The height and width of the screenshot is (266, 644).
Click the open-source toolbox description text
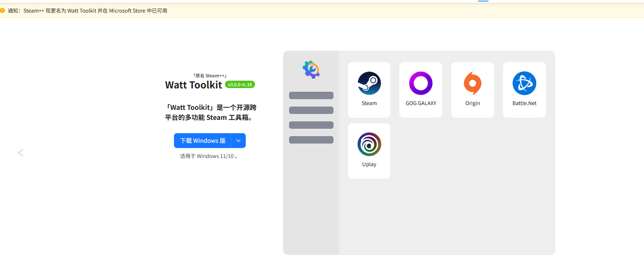(210, 112)
